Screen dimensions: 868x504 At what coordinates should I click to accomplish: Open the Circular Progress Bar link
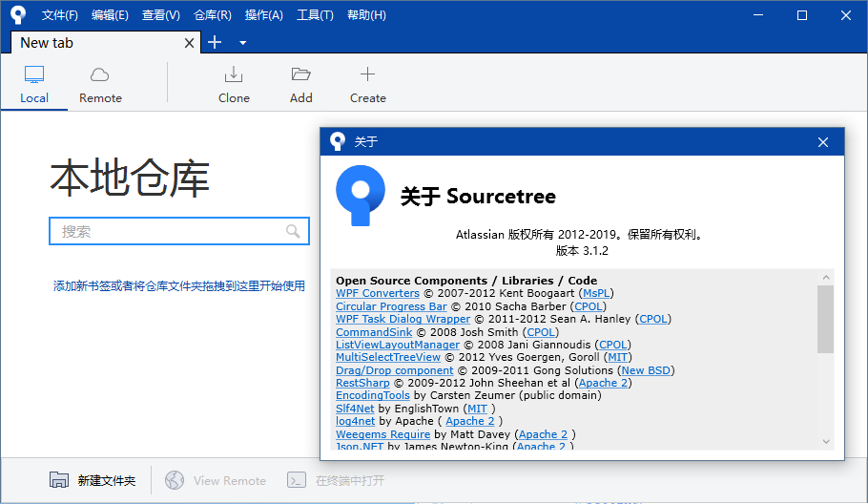tap(391, 306)
